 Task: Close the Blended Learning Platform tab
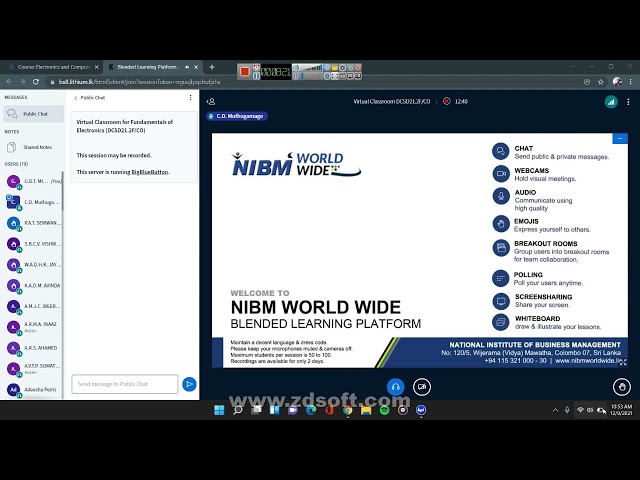click(196, 67)
